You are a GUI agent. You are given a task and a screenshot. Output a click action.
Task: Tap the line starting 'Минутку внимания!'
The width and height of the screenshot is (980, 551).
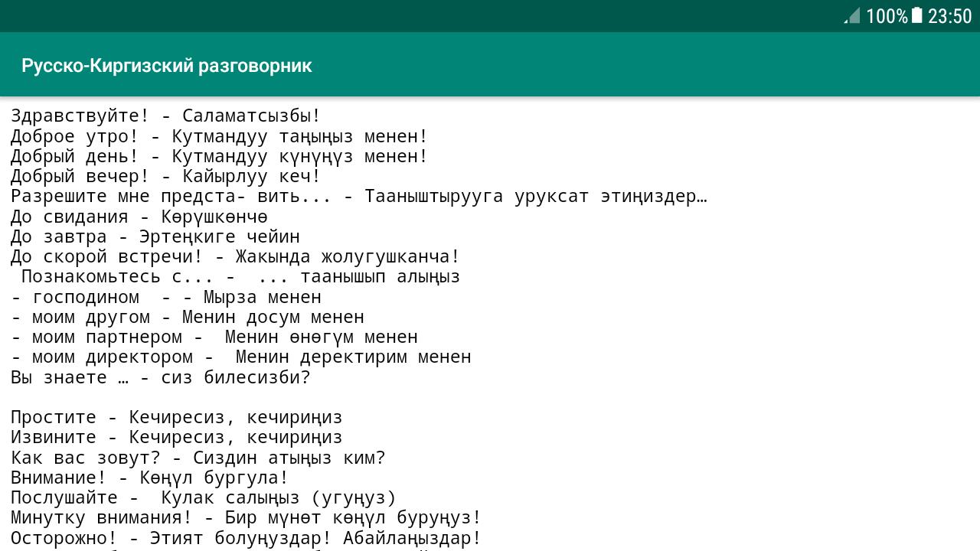(x=247, y=517)
